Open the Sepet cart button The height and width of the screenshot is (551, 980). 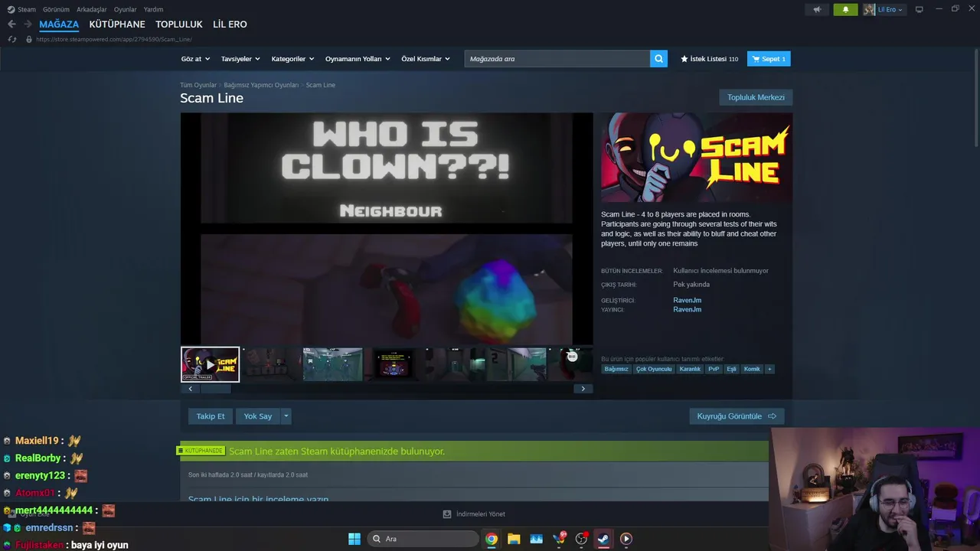tap(769, 59)
